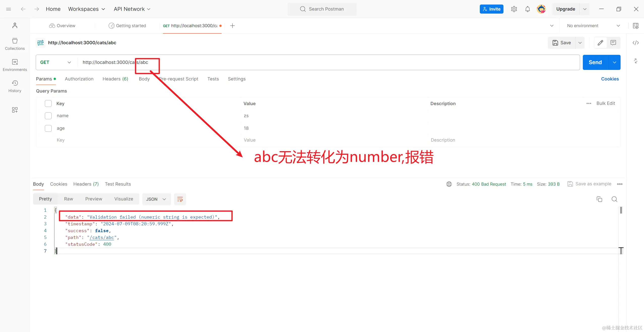The width and height of the screenshot is (644, 332).
Task: Switch to the Authorization tab
Action: (x=79, y=79)
